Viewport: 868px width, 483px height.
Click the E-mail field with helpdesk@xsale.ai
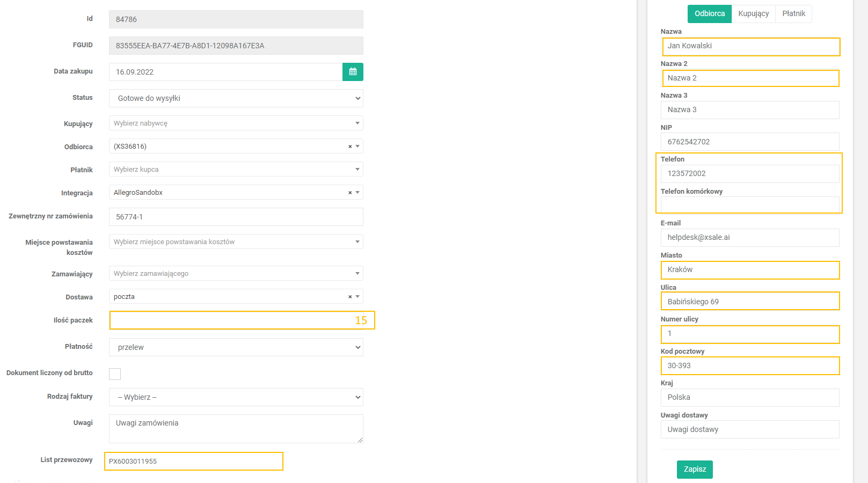point(749,238)
